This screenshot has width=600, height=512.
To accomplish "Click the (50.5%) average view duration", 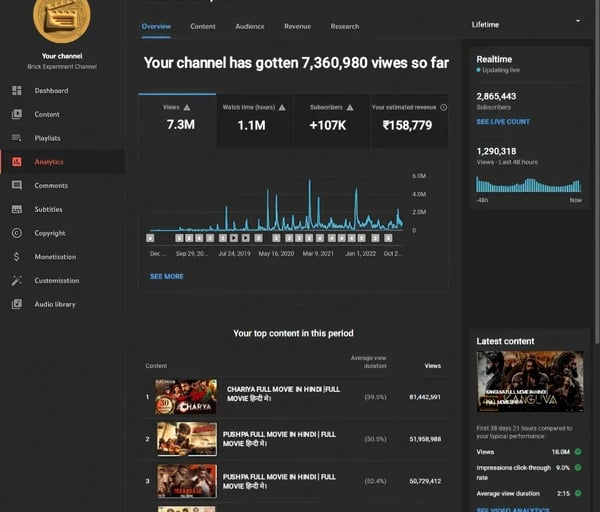I will pyautogui.click(x=375, y=439).
